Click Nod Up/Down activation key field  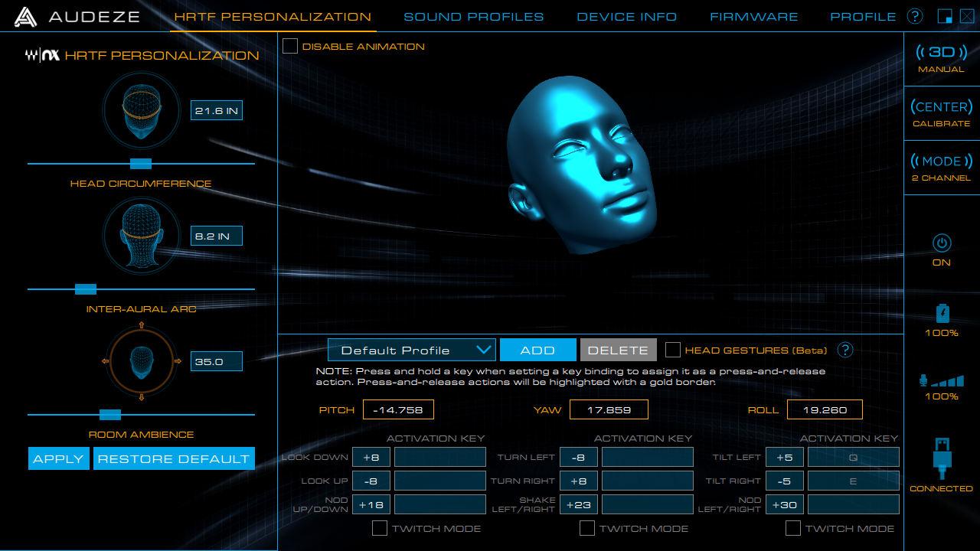pos(440,504)
